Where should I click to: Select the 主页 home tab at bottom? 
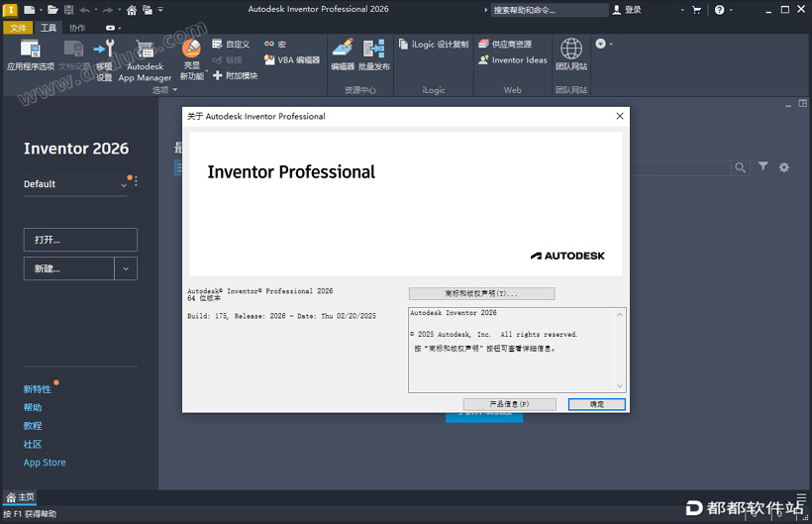[x=20, y=497]
